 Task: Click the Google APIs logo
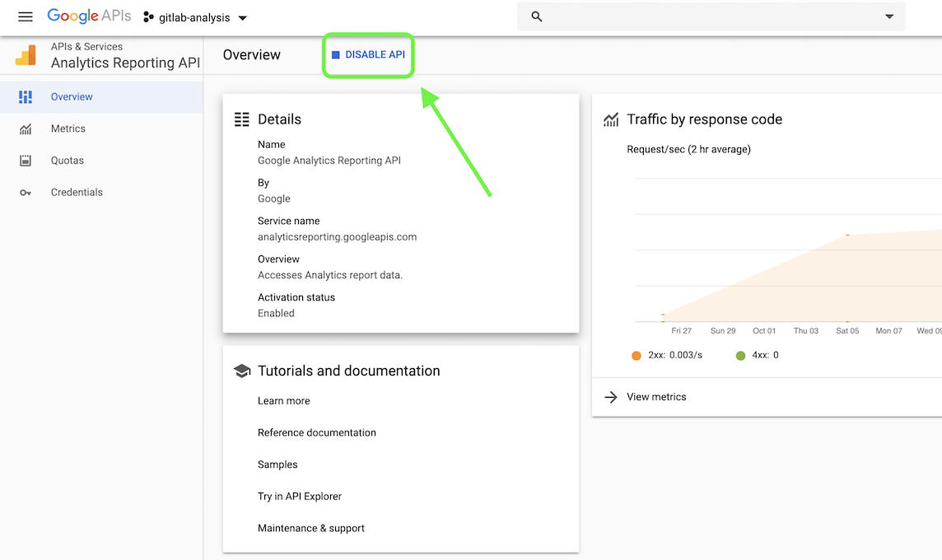88,16
